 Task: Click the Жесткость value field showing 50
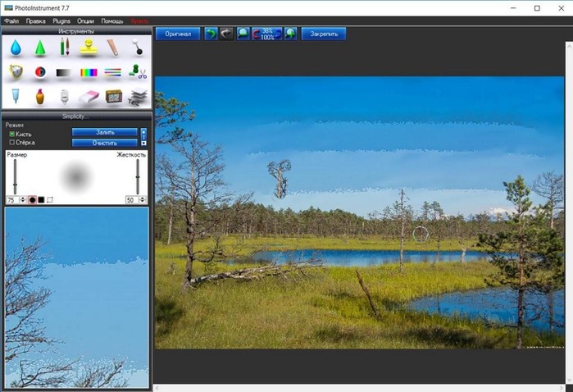pyautogui.click(x=132, y=200)
